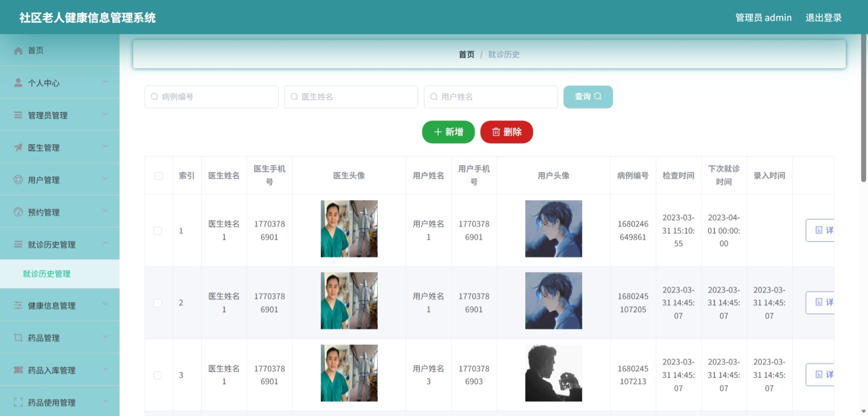Click case number 1680246 649861

click(x=633, y=230)
